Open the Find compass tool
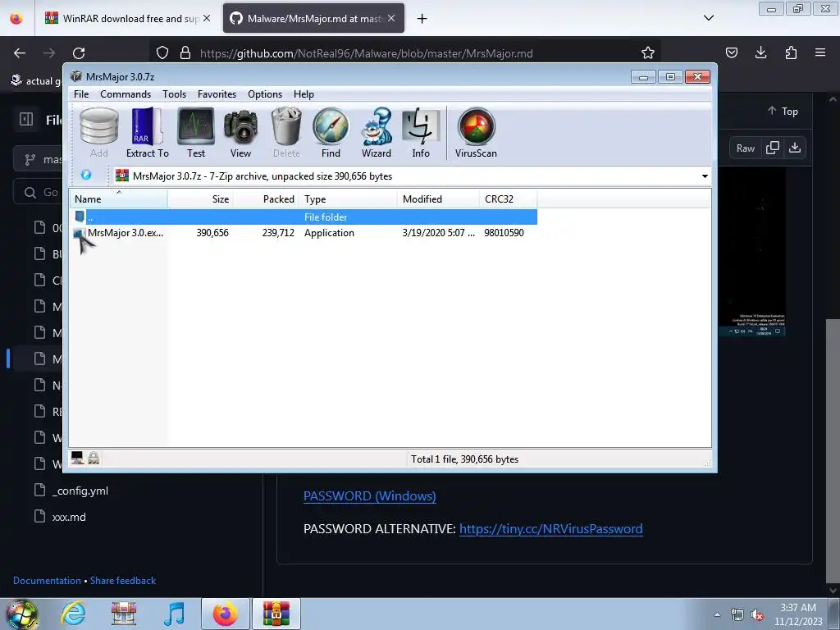Screen dimensions: 840x630 (x=331, y=132)
